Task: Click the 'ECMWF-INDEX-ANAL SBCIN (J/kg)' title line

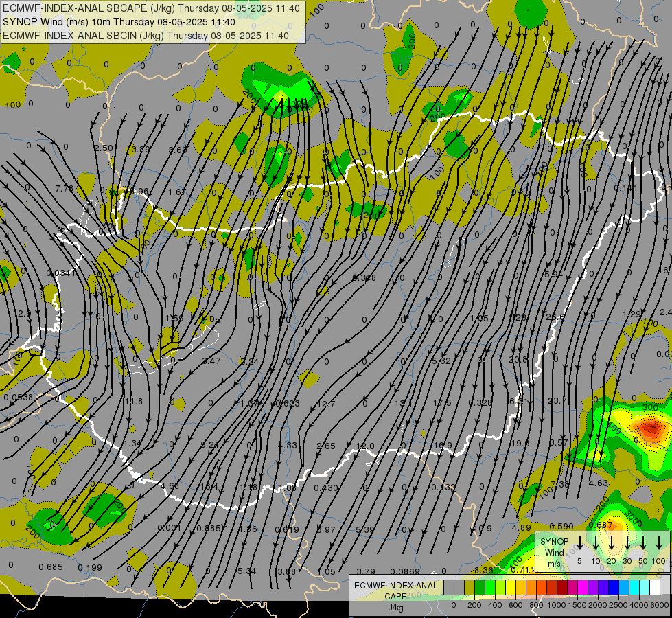Action: [x=146, y=36]
